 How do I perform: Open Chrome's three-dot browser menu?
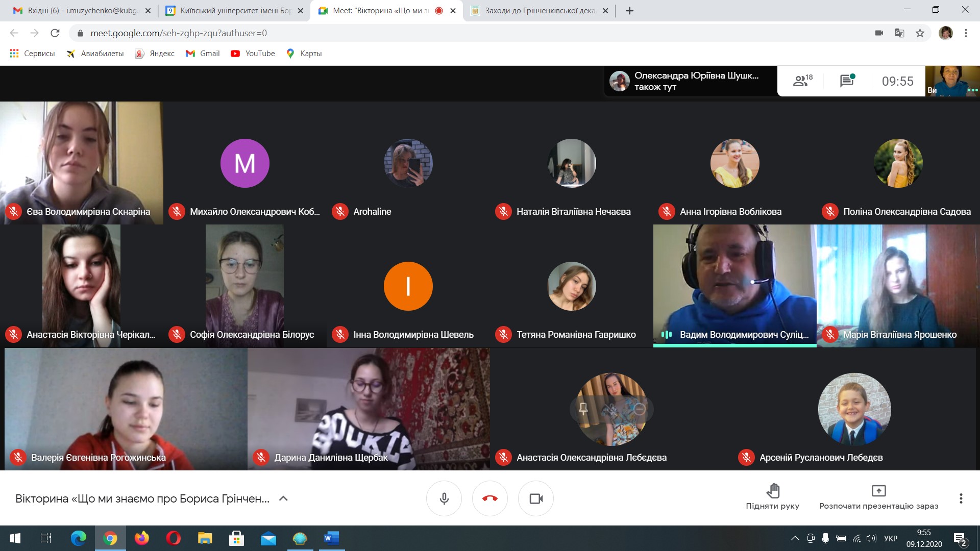coord(966,33)
